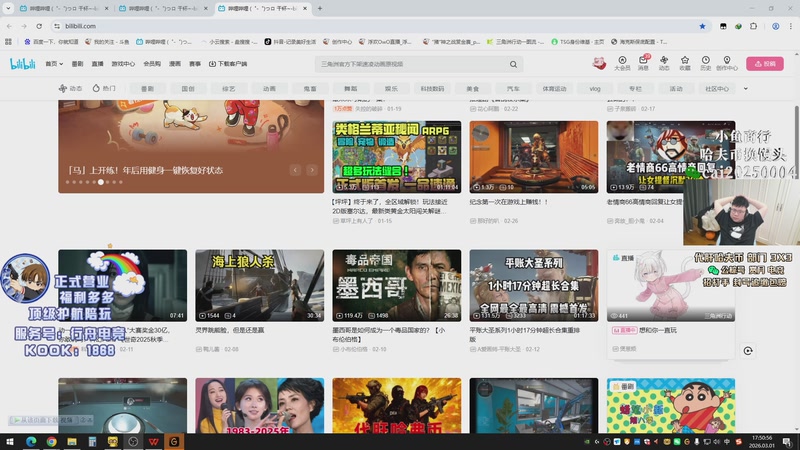Open the 平账大圣系列 video thumbnail
The image size is (800, 450).
point(534,285)
